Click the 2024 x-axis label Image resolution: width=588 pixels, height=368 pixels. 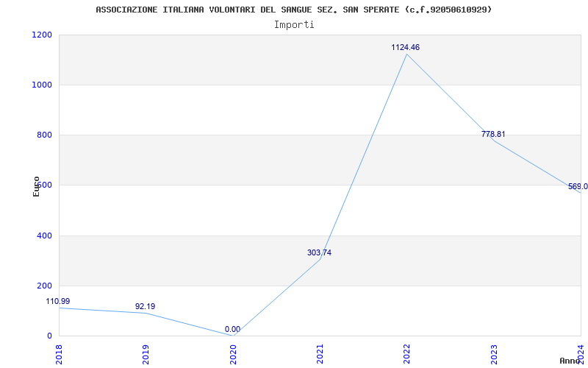(581, 355)
